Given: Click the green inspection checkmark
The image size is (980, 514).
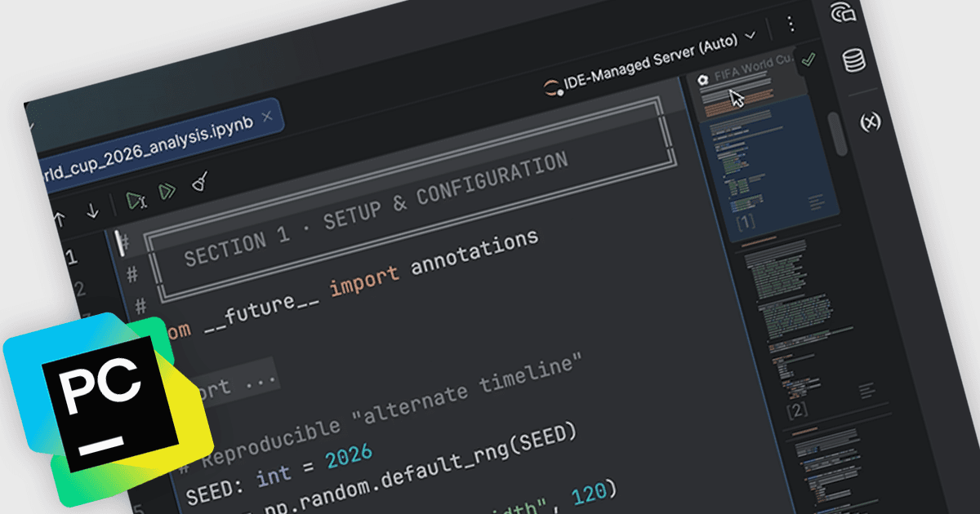Looking at the screenshot, I should (x=808, y=60).
